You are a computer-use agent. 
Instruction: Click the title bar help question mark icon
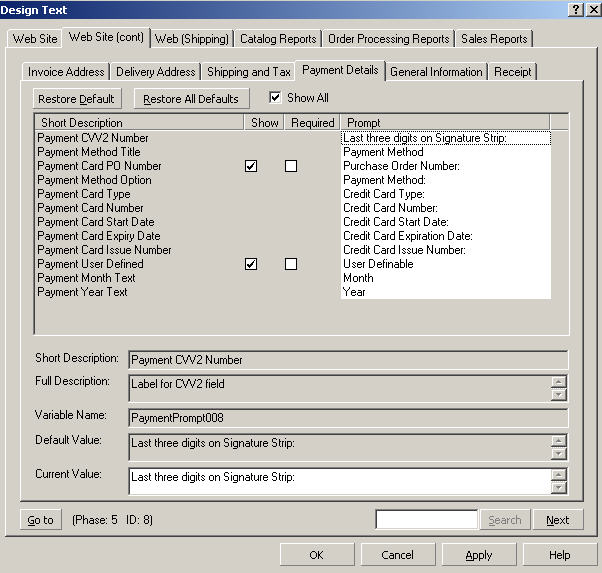[576, 9]
